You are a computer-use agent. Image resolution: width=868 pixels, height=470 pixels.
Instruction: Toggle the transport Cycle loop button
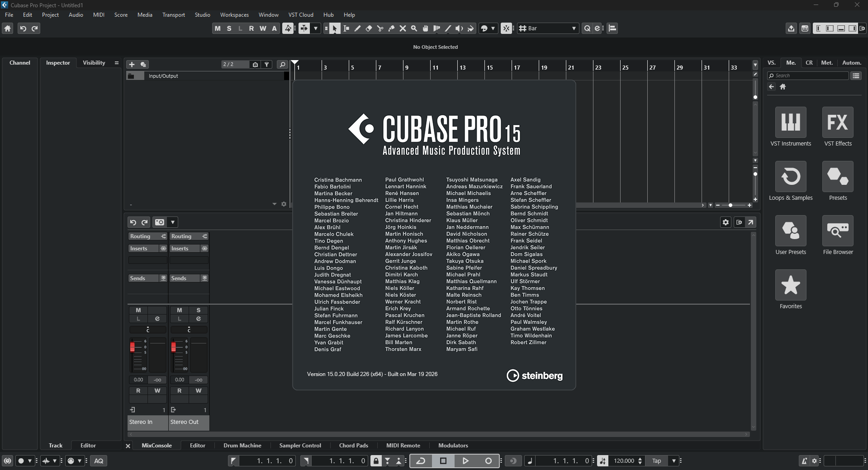coord(421,461)
